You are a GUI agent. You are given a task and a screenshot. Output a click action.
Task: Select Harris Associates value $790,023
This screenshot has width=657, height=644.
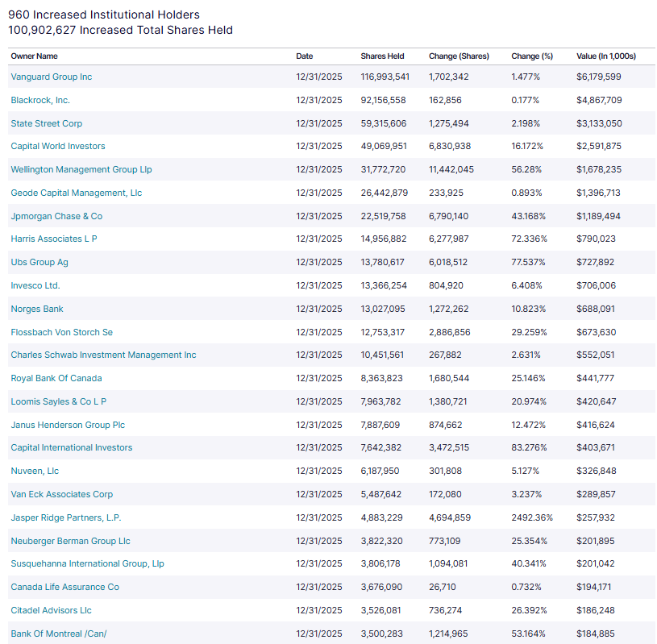tap(596, 239)
